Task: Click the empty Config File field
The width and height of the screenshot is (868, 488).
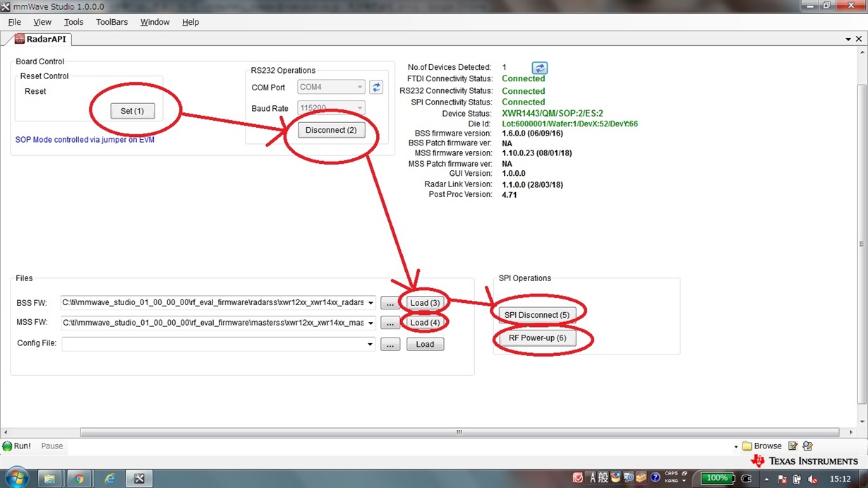Action: [x=218, y=344]
